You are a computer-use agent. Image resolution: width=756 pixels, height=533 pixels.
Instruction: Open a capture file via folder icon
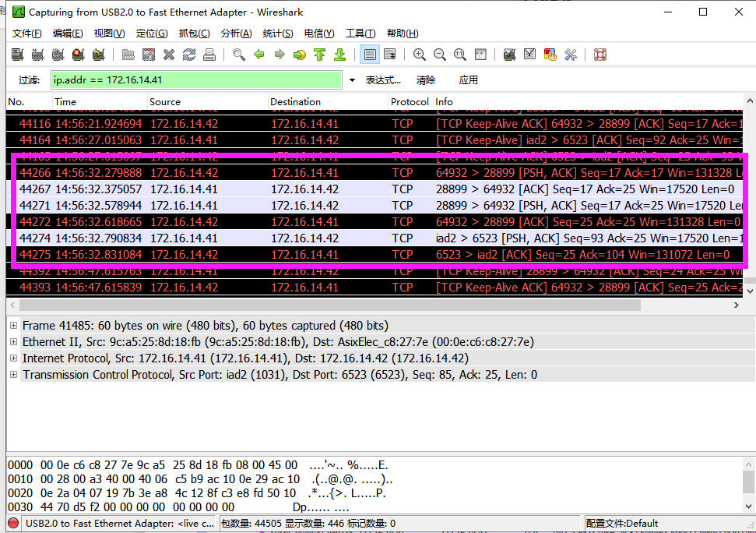point(128,55)
